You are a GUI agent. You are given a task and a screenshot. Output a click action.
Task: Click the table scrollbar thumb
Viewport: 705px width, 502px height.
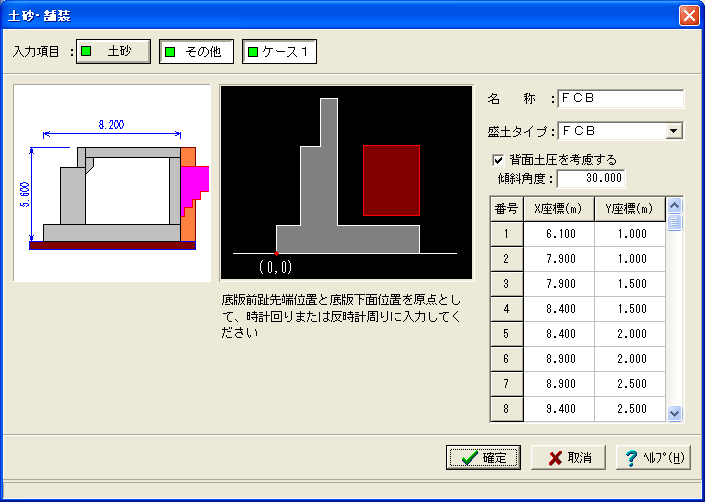point(675,222)
